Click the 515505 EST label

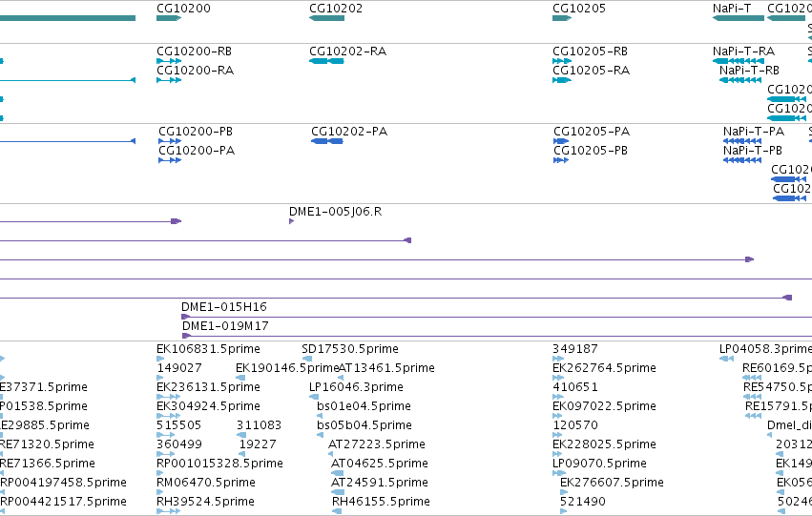[x=178, y=425]
